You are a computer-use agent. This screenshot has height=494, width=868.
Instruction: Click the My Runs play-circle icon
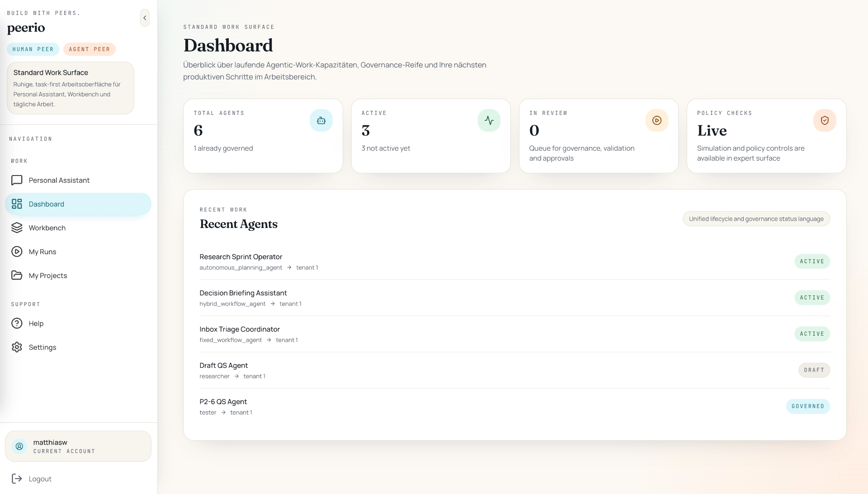tap(17, 252)
